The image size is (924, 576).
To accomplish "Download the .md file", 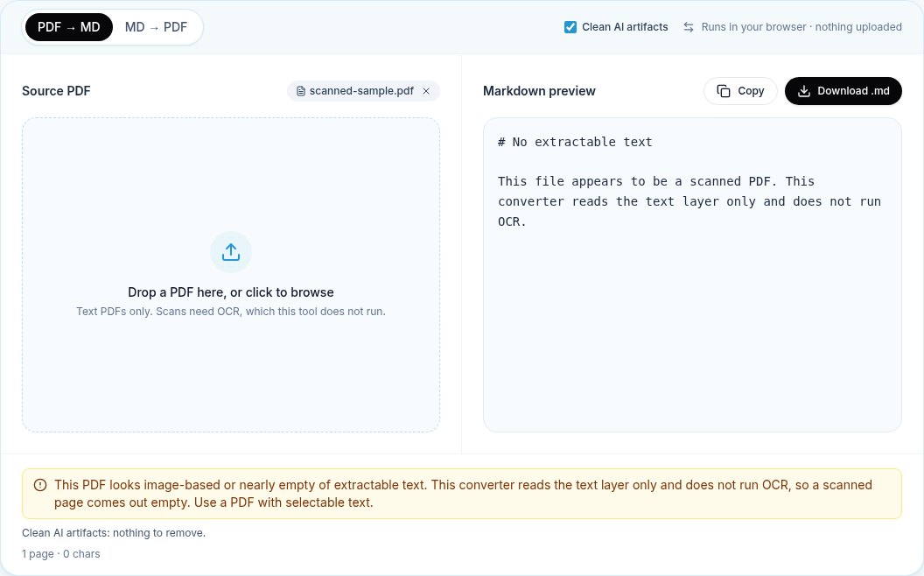I will point(843,91).
